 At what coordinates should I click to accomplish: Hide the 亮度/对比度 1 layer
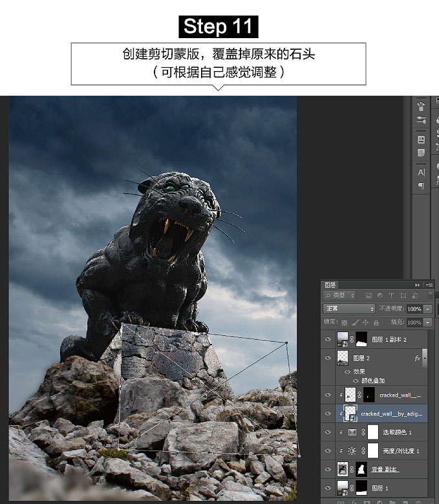pos(328,450)
